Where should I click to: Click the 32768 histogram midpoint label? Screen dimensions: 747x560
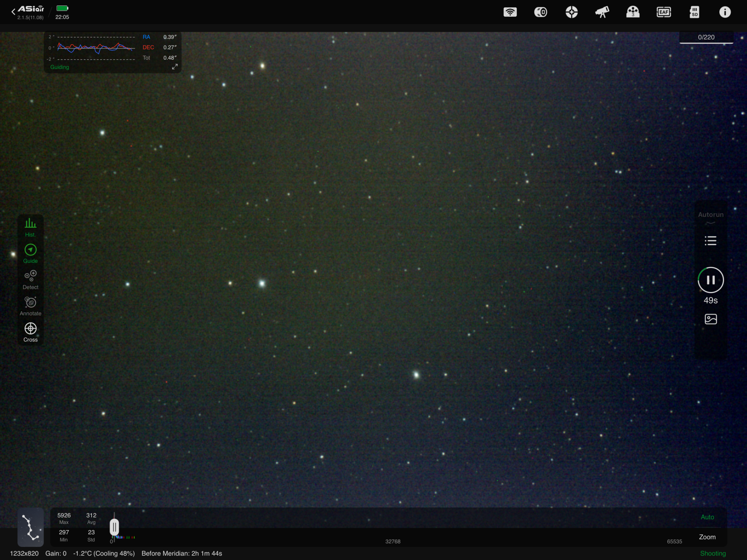click(393, 541)
